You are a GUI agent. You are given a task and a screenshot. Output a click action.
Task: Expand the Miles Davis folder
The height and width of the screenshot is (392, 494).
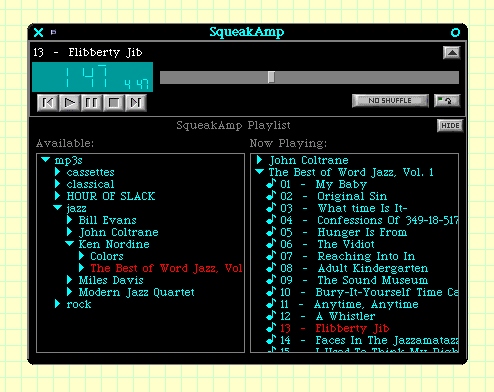pos(69,280)
